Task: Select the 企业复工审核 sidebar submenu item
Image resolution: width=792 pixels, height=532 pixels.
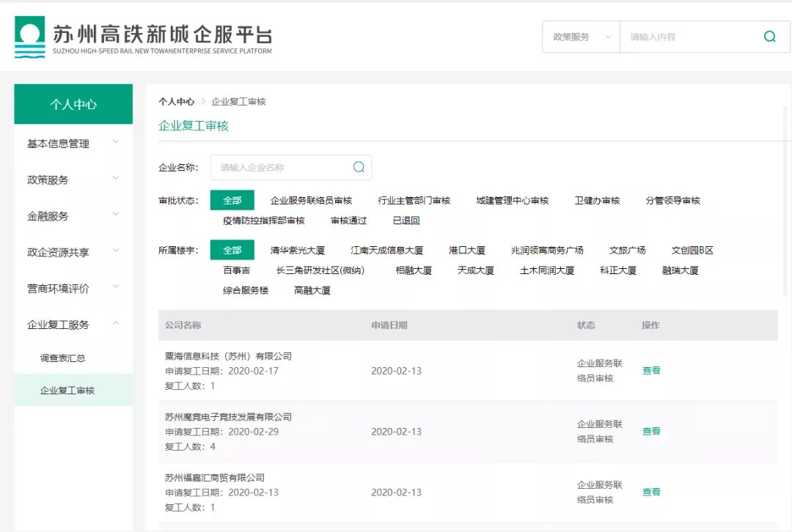Action: tap(67, 391)
